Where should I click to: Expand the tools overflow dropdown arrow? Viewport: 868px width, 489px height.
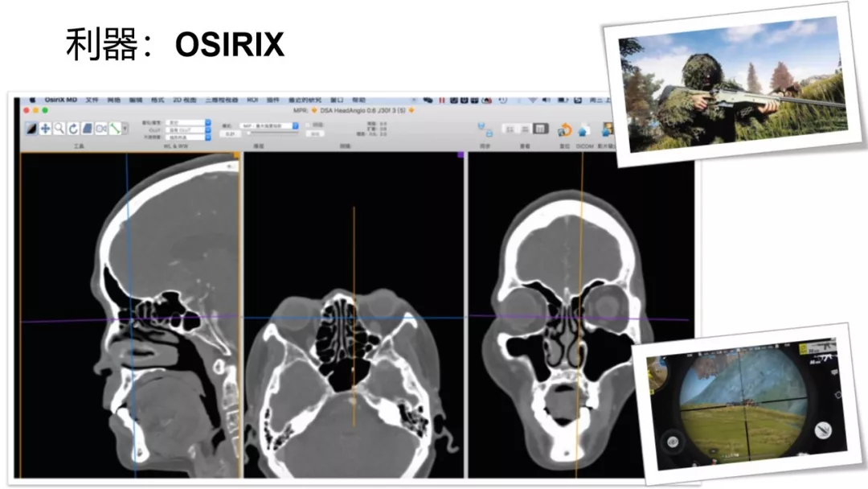(x=125, y=129)
